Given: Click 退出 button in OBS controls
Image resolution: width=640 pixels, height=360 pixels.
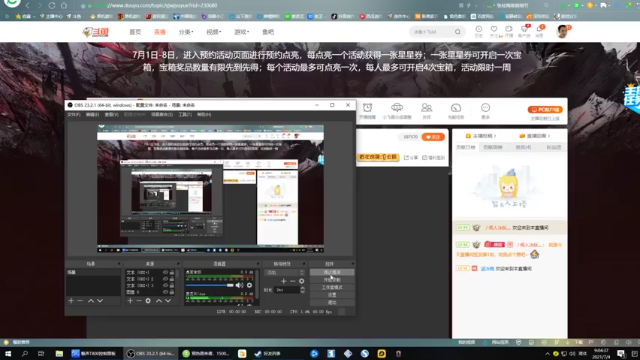Looking at the screenshot, I should [332, 302].
